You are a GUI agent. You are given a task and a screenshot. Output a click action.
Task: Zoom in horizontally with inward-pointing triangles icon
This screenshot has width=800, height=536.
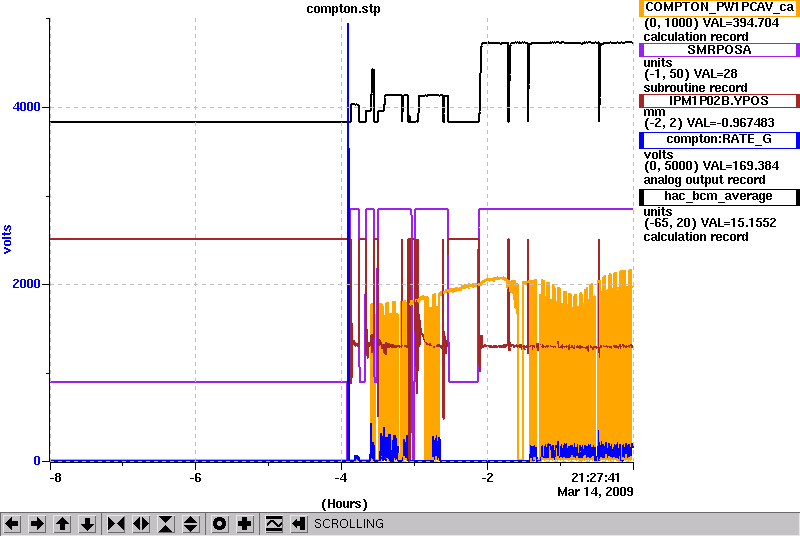[x=116, y=524]
